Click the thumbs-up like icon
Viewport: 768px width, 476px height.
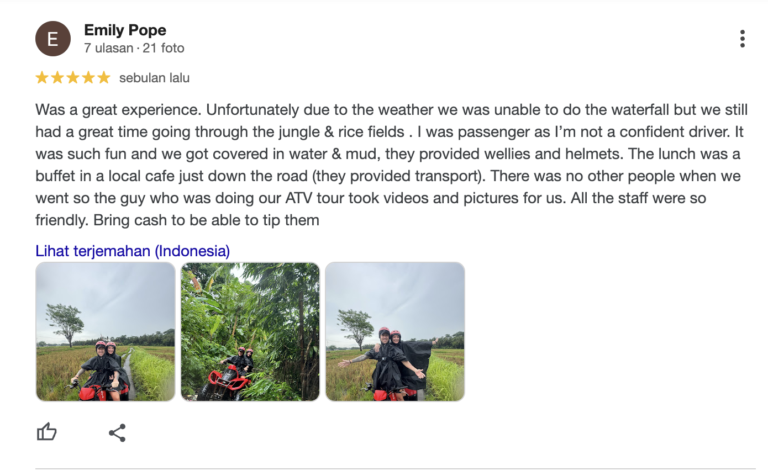(47, 432)
